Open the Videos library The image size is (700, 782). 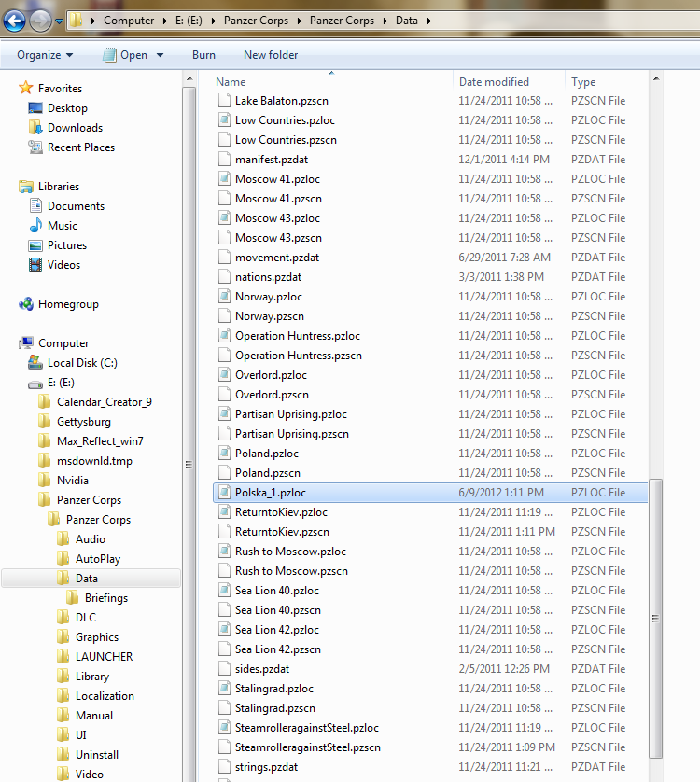coord(63,265)
